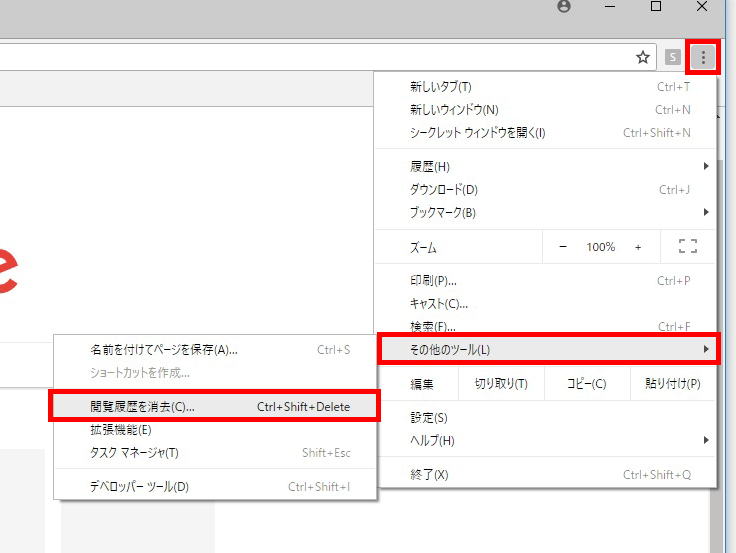Click the 100% zoom value
This screenshot has width=736, height=553.
[600, 247]
